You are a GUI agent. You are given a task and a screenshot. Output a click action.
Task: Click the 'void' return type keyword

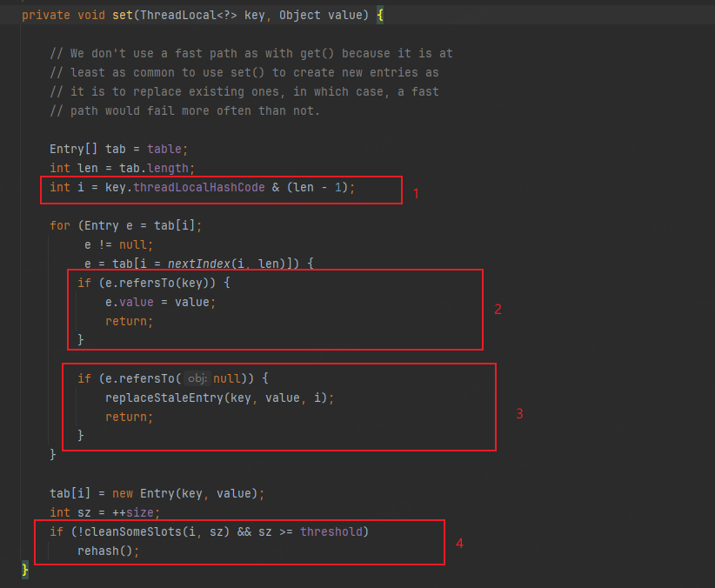pyautogui.click(x=91, y=16)
